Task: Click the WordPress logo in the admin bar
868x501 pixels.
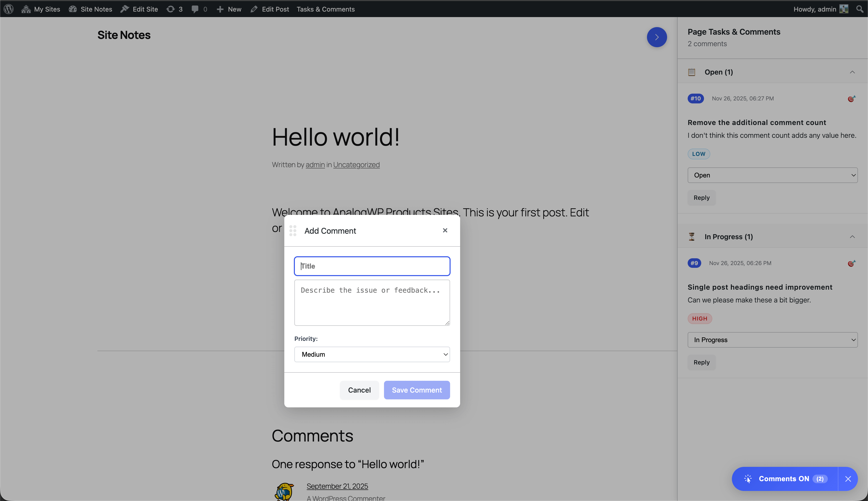Action: point(9,9)
